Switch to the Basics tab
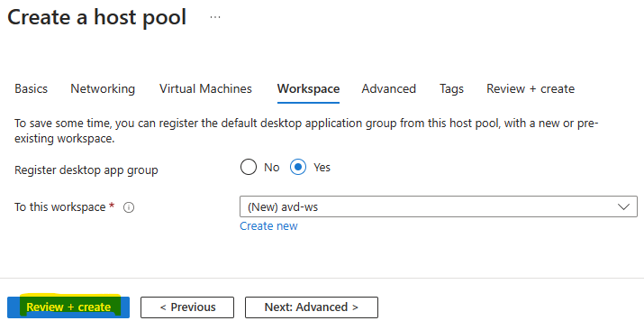 32,88
